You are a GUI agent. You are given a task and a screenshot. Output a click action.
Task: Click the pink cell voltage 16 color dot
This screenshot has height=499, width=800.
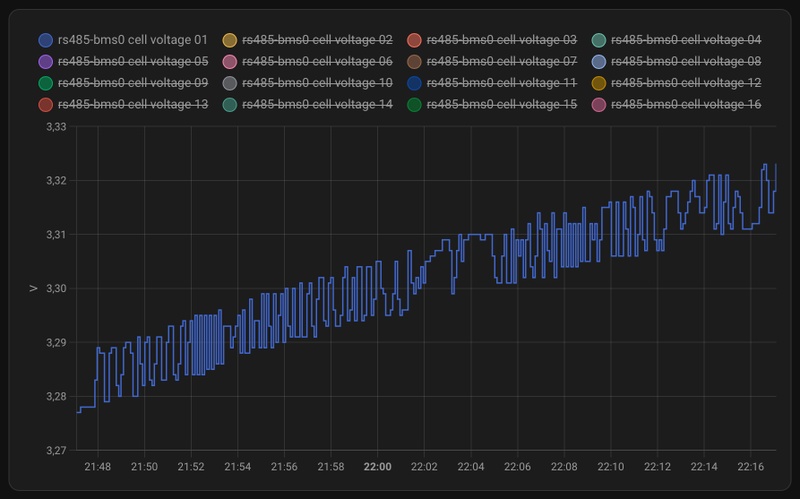click(x=598, y=105)
